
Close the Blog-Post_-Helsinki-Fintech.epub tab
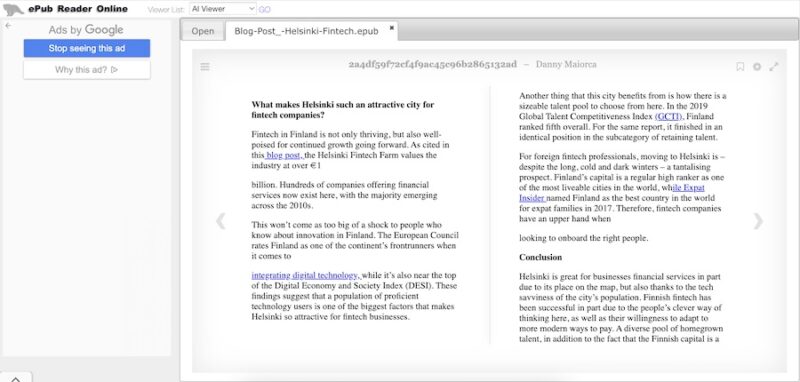coord(392,28)
